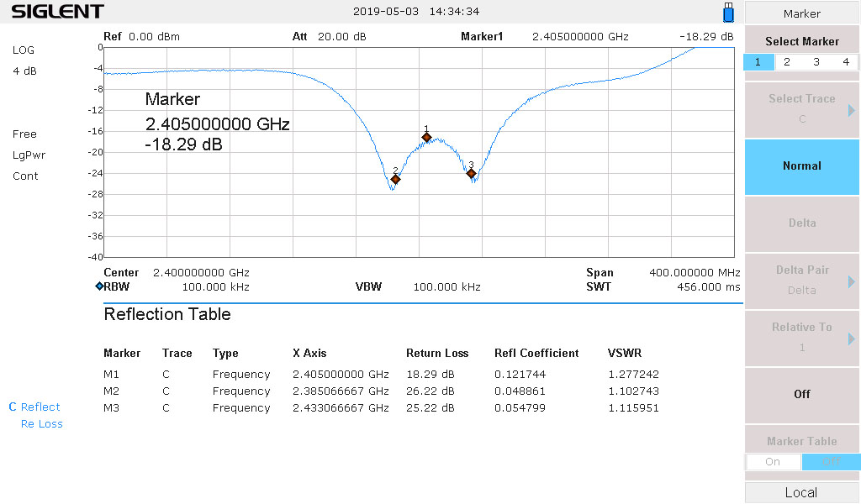Choose marker 4 in Select Marker
The width and height of the screenshot is (861, 504).
click(x=846, y=62)
